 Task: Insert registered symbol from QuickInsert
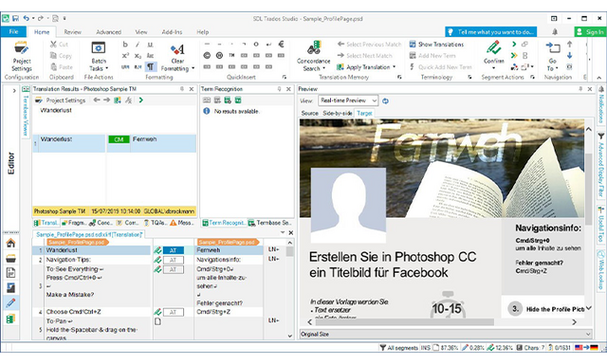(x=219, y=55)
